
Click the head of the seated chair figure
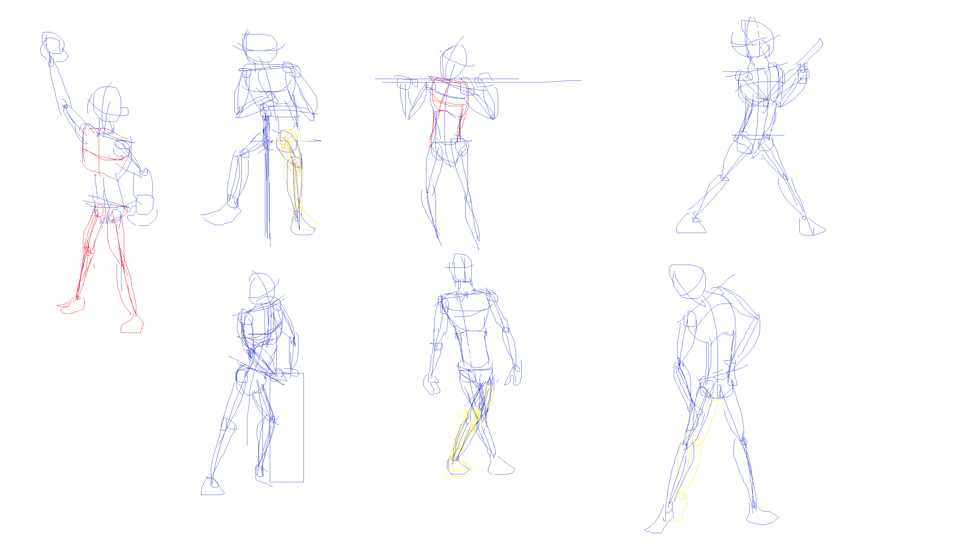tap(260, 48)
